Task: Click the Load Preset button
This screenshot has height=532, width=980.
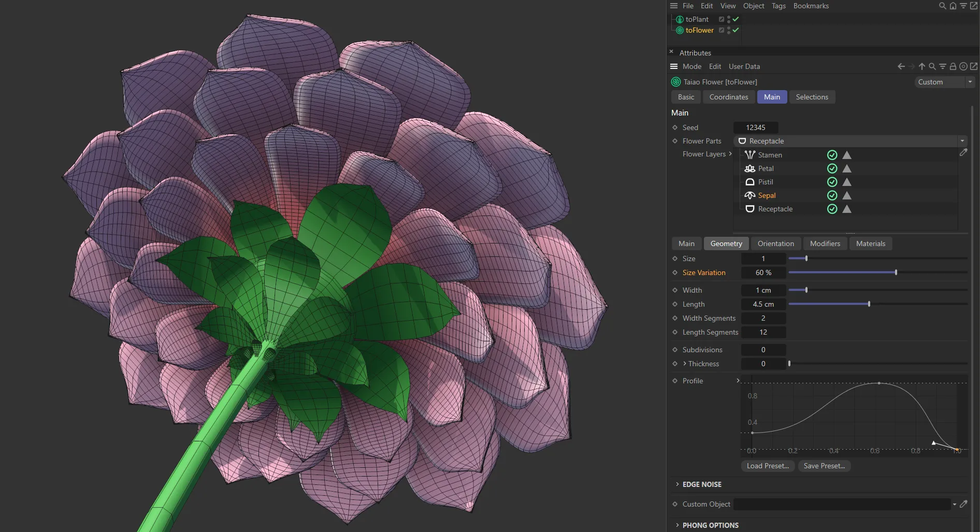Action: click(767, 466)
